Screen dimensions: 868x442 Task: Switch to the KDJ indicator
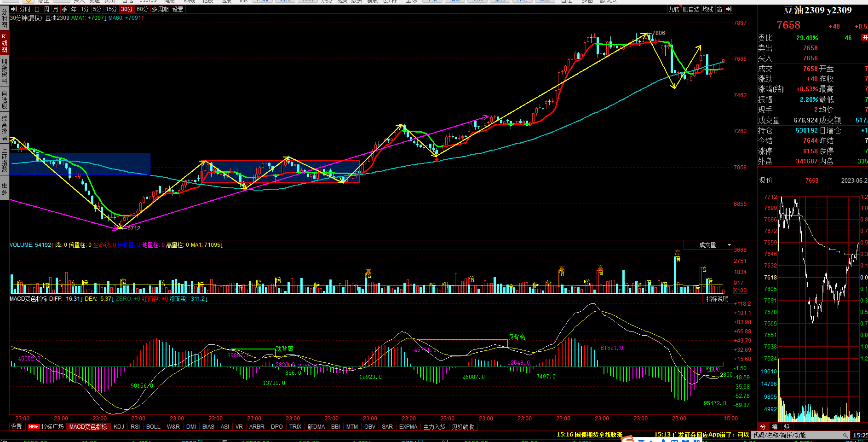point(119,427)
